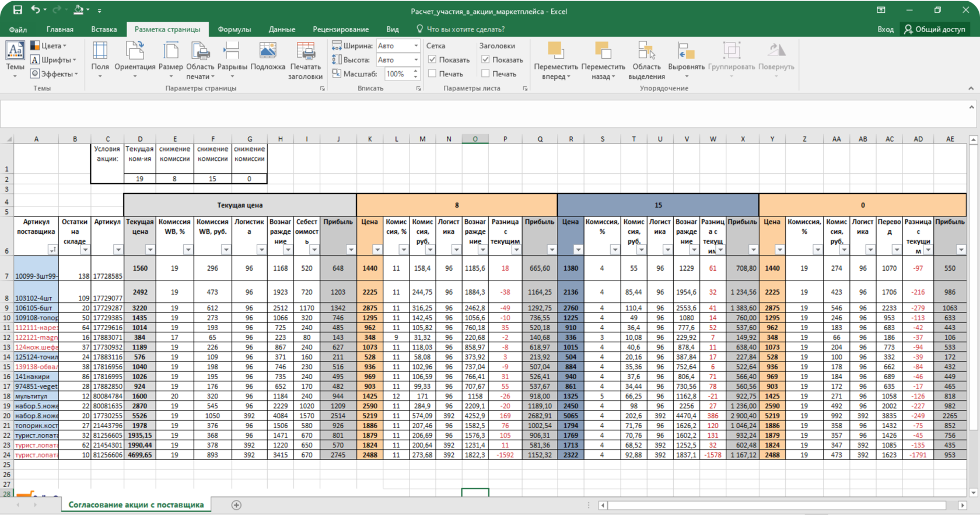
Task: Open the Ширина width dropdown
Action: (x=416, y=45)
